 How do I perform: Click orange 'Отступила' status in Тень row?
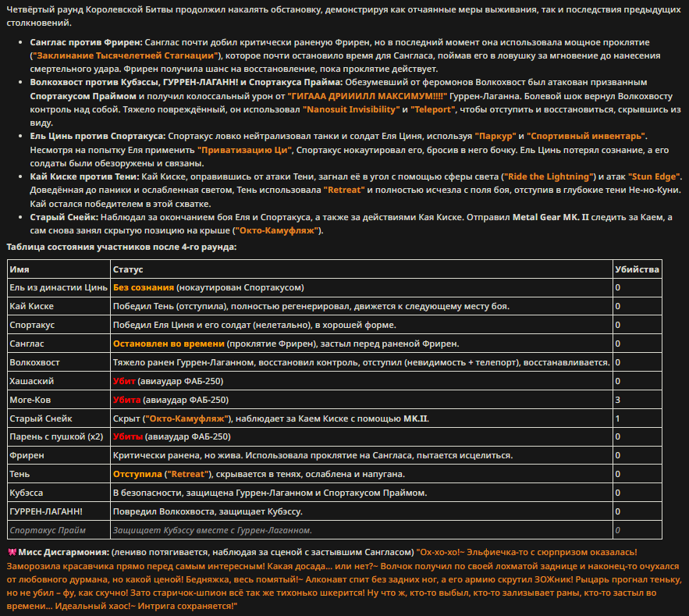point(137,474)
